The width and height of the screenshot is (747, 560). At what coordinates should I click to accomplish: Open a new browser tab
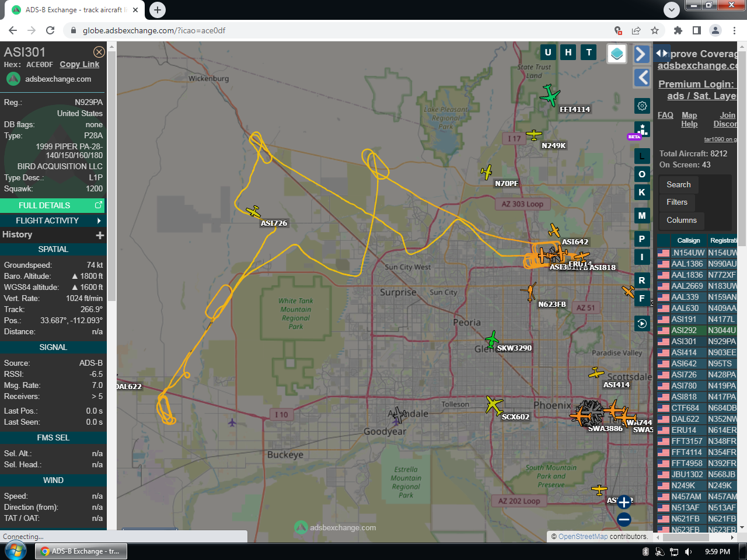(158, 10)
